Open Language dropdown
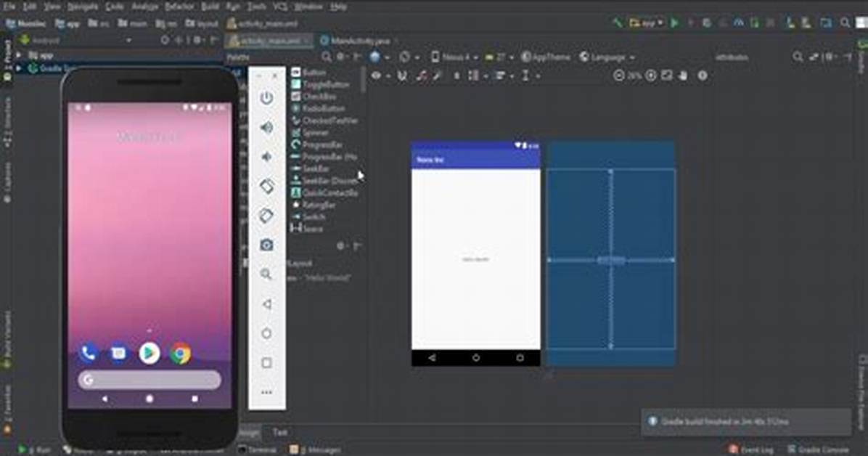 (607, 57)
